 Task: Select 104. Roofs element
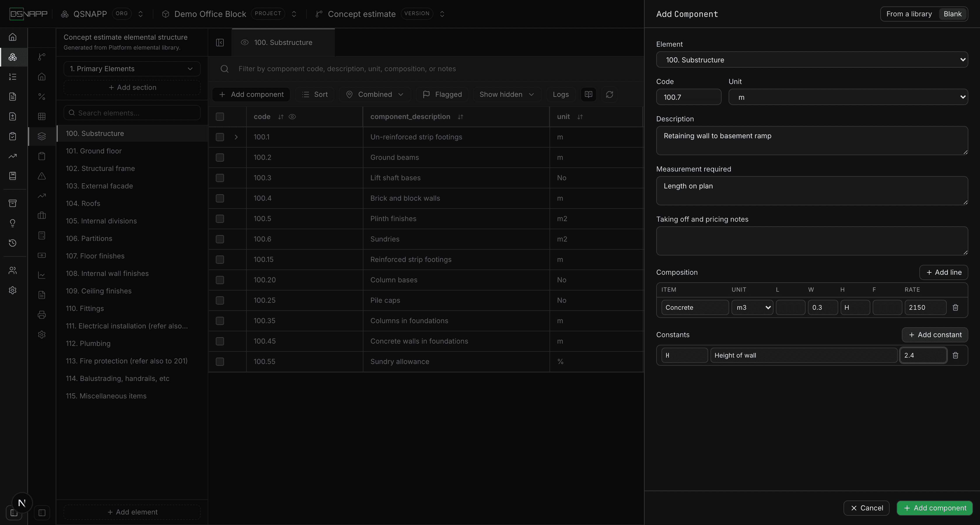(x=132, y=204)
